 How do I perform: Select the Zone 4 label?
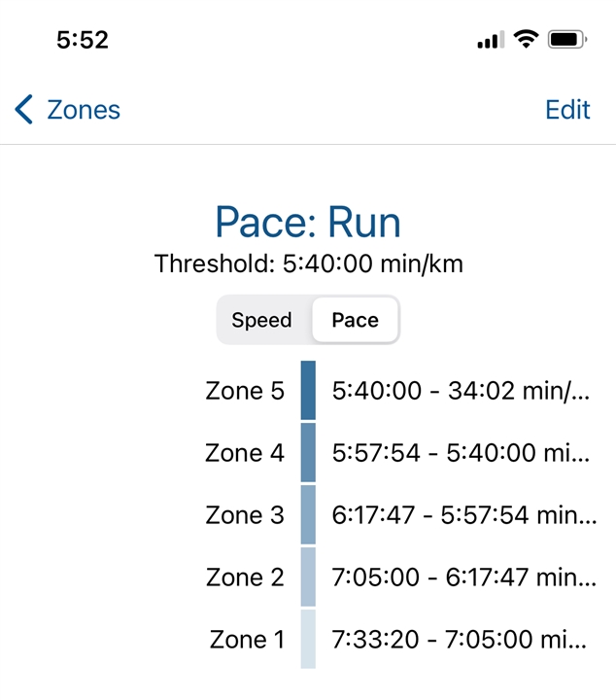pos(245,453)
